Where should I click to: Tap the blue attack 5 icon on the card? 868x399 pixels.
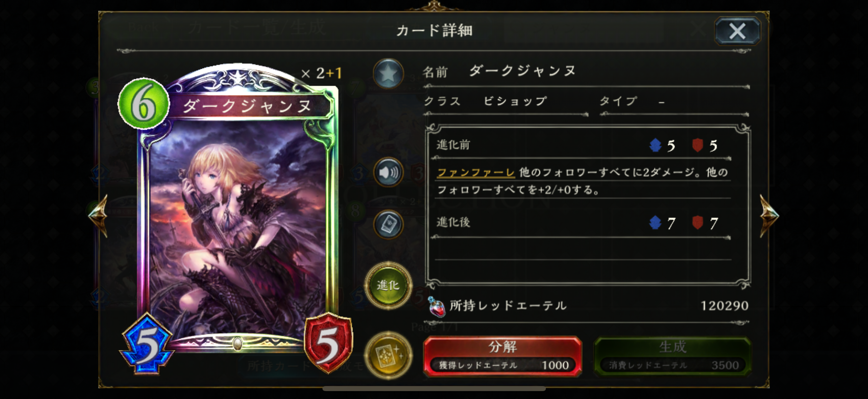(x=147, y=343)
